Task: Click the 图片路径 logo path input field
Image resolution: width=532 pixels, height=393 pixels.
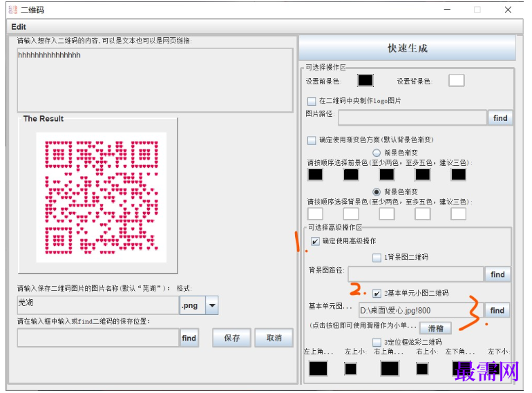Action: [x=412, y=118]
